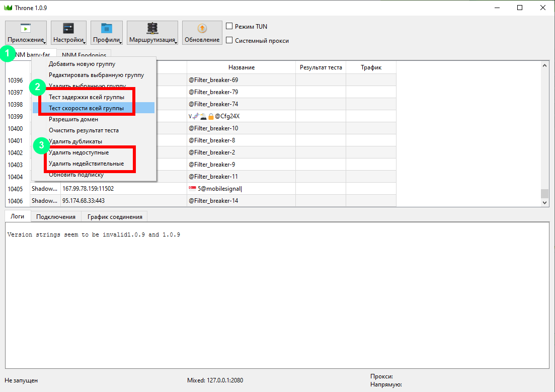555x392 pixels.
Task: Open the Настройки toolbar menu
Action: [x=68, y=33]
